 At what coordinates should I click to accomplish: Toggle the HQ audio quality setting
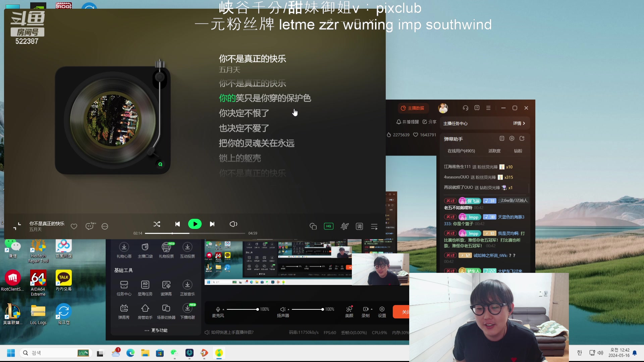tap(328, 226)
